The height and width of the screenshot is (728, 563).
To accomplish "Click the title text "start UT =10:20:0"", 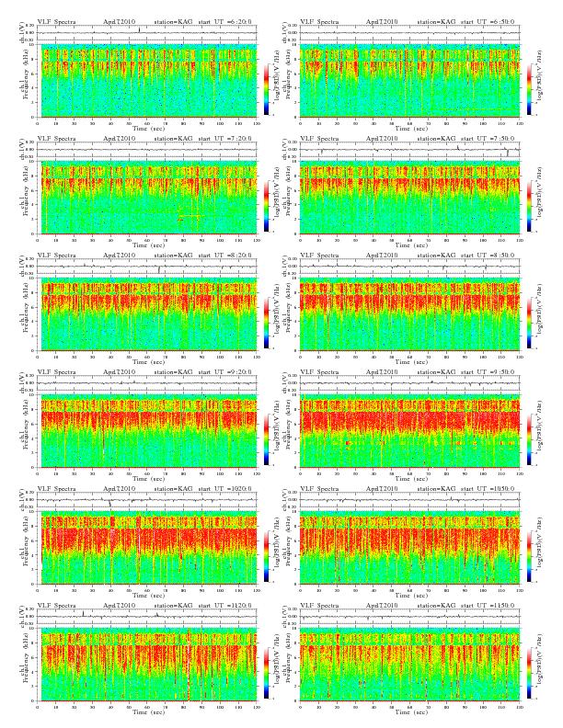I will click(x=224, y=489).
